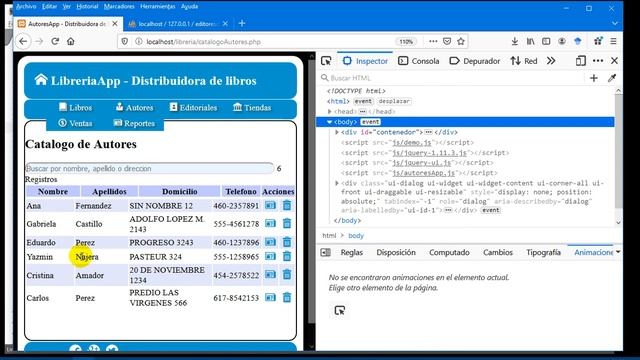
Task: Show more devtools tabs chevron
Action: click(551, 61)
